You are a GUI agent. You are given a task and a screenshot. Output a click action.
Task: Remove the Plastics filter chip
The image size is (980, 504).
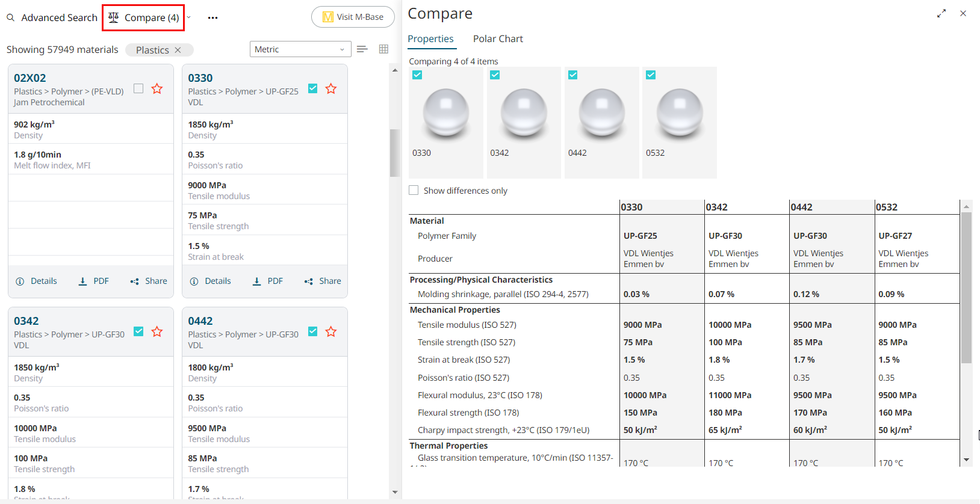click(x=178, y=50)
